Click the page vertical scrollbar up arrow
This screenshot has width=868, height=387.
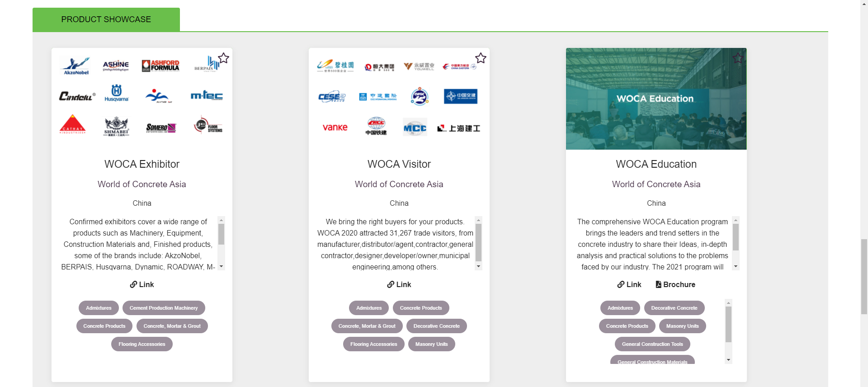point(864,4)
